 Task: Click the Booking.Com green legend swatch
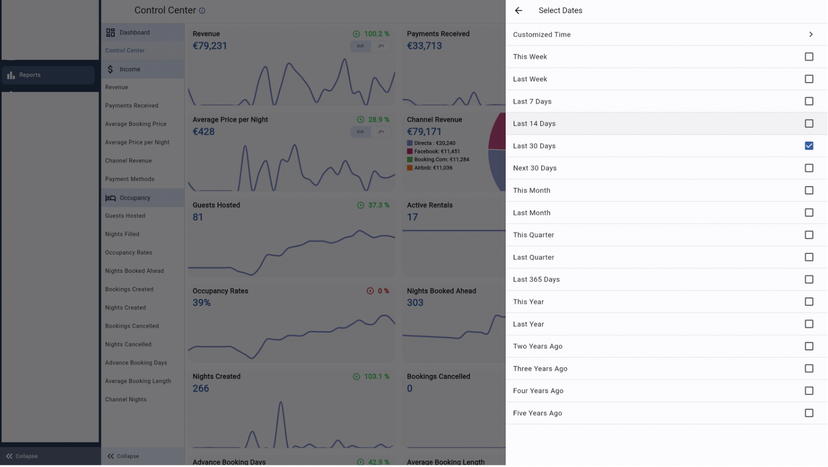pos(410,160)
